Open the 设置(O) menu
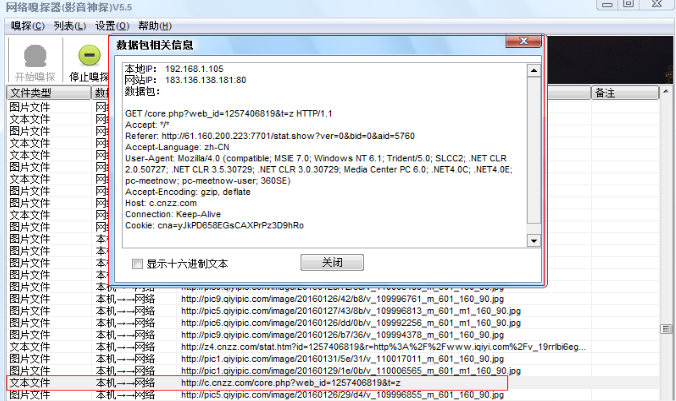 point(112,26)
